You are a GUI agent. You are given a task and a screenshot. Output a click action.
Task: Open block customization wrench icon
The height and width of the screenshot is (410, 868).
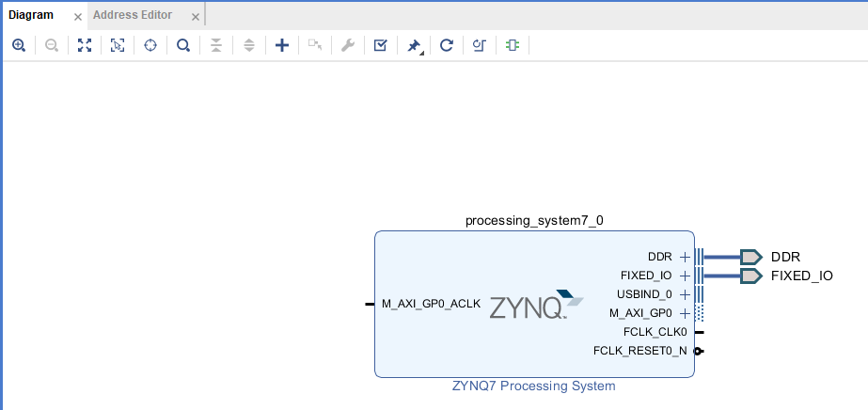click(348, 45)
